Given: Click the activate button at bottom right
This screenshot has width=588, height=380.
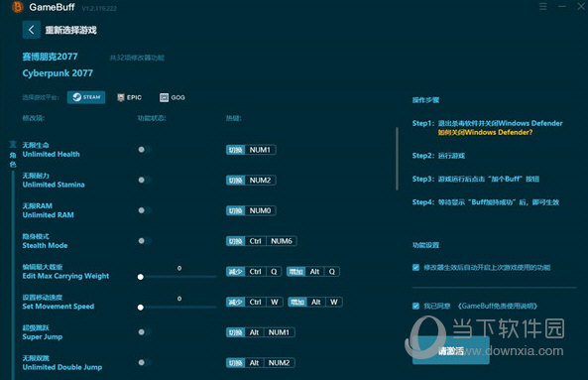Looking at the screenshot, I should pos(451,351).
